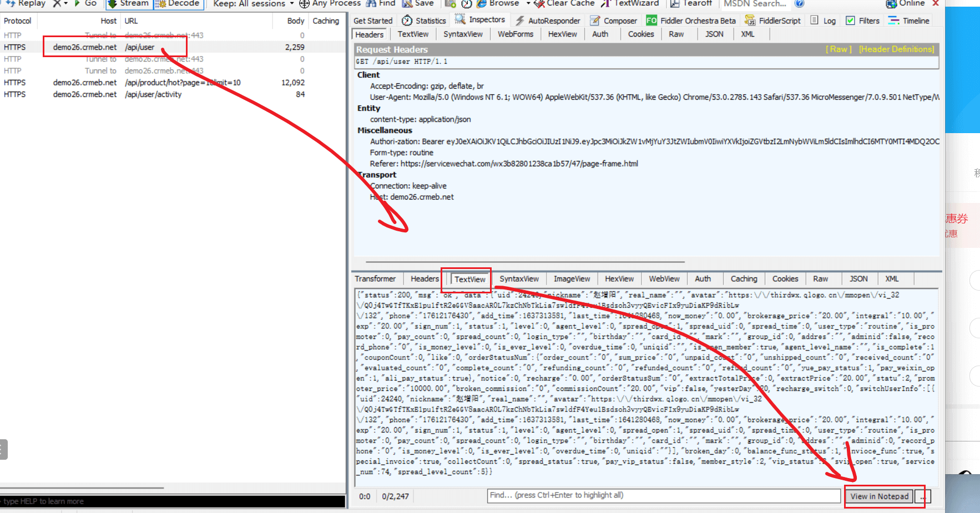Open the Log tab
Viewport: 980px width, 513px height.
click(x=823, y=21)
